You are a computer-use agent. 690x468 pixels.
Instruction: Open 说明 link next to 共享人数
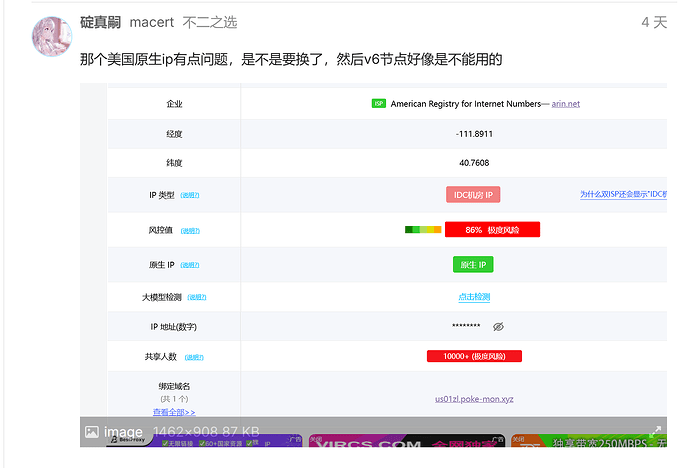(x=194, y=357)
